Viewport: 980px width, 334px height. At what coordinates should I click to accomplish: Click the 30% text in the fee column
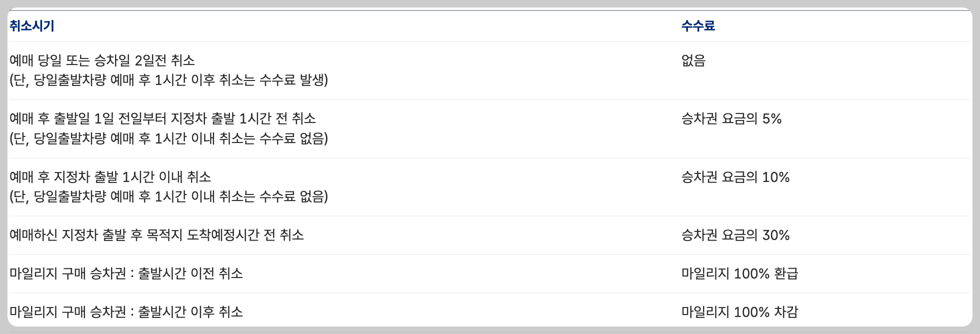pos(776,235)
